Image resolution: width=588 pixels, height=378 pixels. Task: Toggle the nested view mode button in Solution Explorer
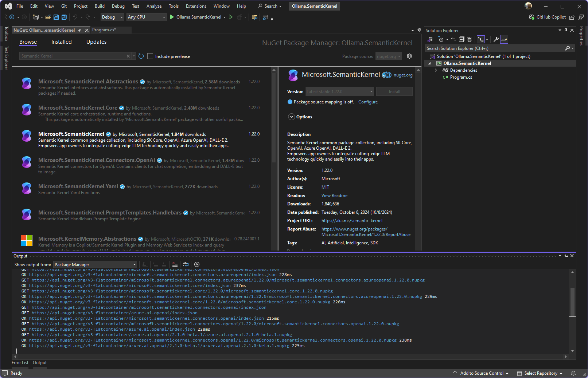click(x=481, y=39)
